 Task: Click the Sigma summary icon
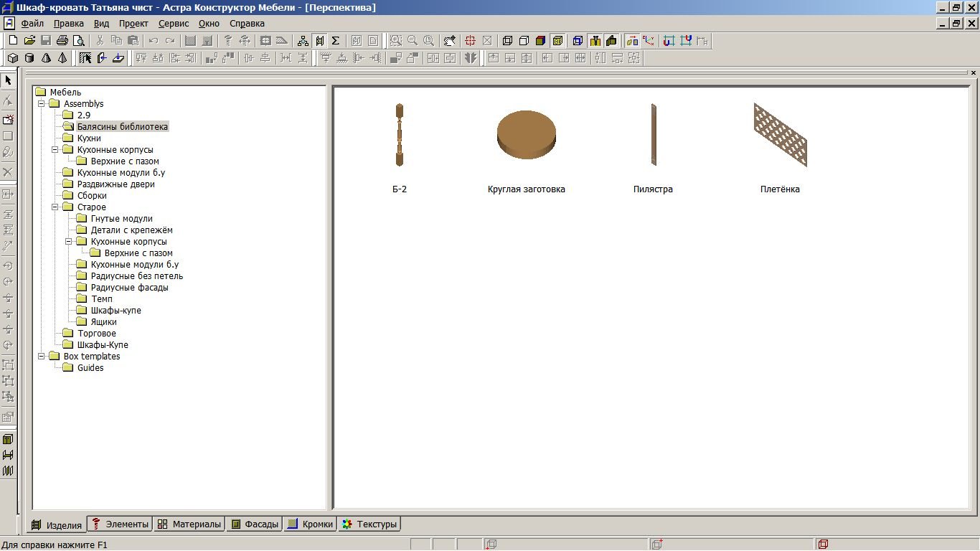coord(335,41)
